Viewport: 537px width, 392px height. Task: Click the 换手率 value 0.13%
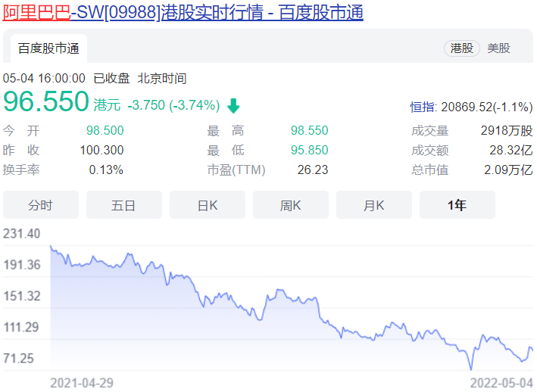click(x=106, y=170)
